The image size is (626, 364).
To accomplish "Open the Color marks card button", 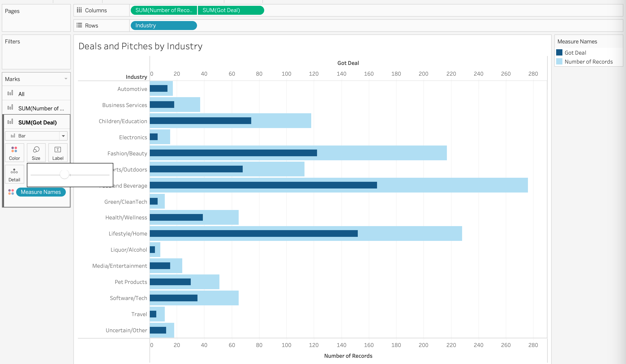I will click(14, 152).
